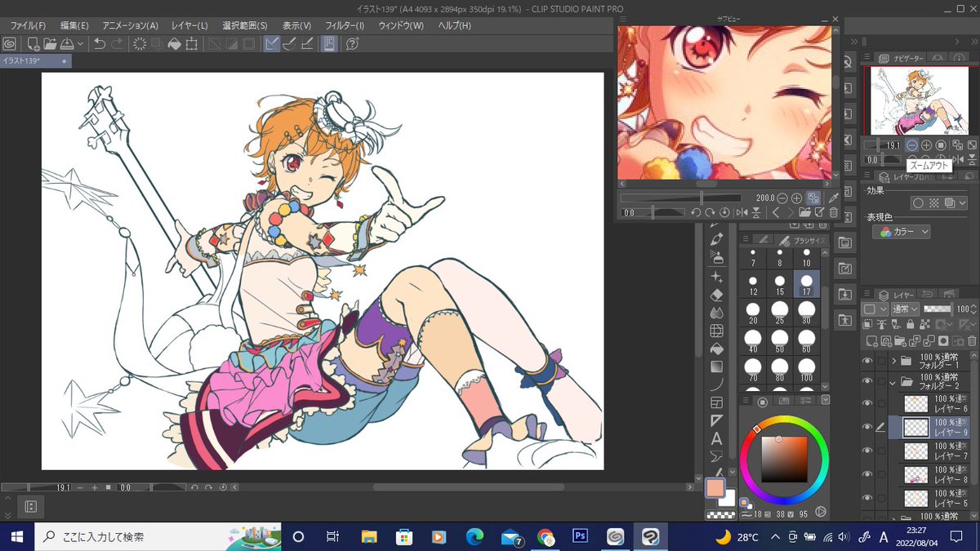The height and width of the screenshot is (551, 980).
Task: Open Microsoft Edge from the taskbar
Action: pyautogui.click(x=474, y=536)
